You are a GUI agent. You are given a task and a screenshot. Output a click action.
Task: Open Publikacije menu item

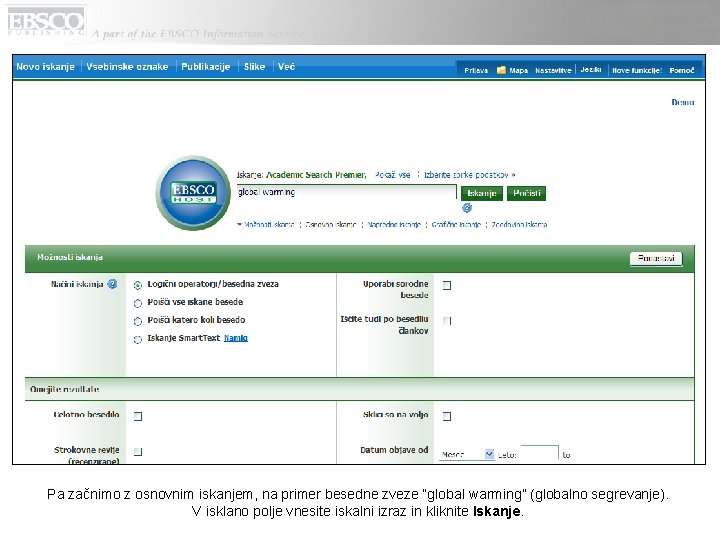click(205, 67)
